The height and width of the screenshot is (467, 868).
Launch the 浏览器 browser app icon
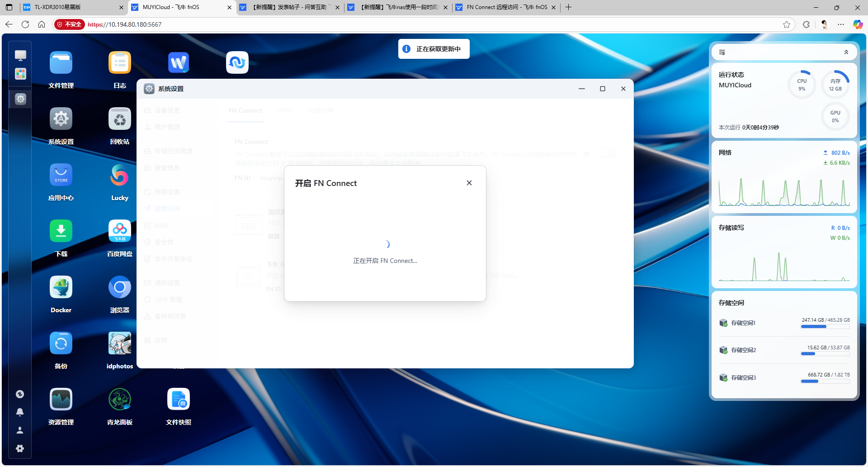pos(120,287)
